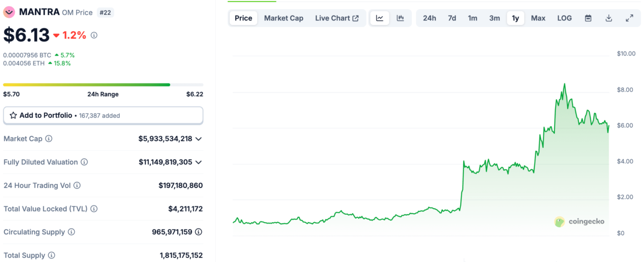This screenshot has height=262, width=644.
Task: Enable logarithmic scale with LOG toggle
Action: click(x=564, y=18)
